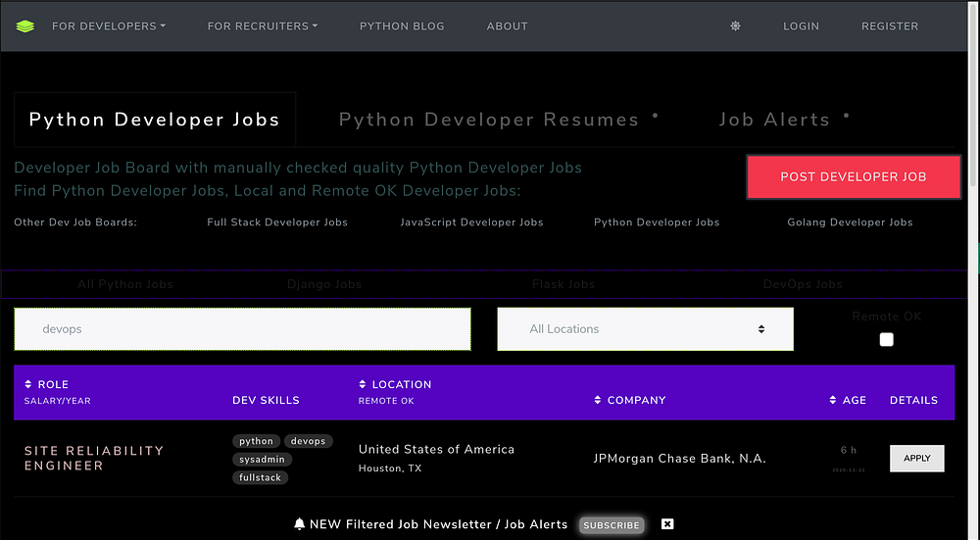Select the devops skill tag
Screen dimensions: 980x540
tap(308, 441)
